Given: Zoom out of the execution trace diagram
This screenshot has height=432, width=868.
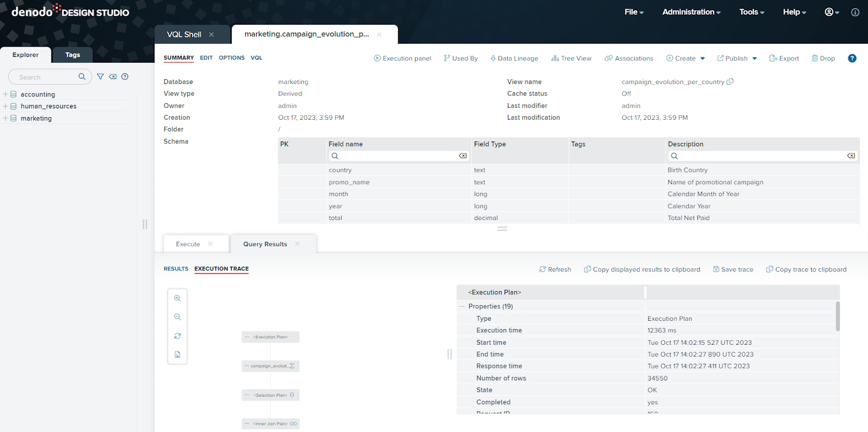Looking at the screenshot, I should [177, 317].
